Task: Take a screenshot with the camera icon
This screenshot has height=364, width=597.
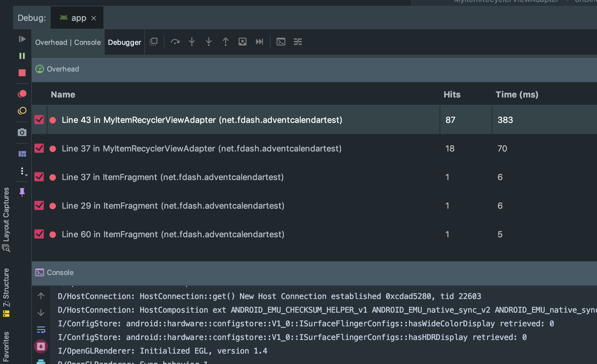Action: coord(22,132)
